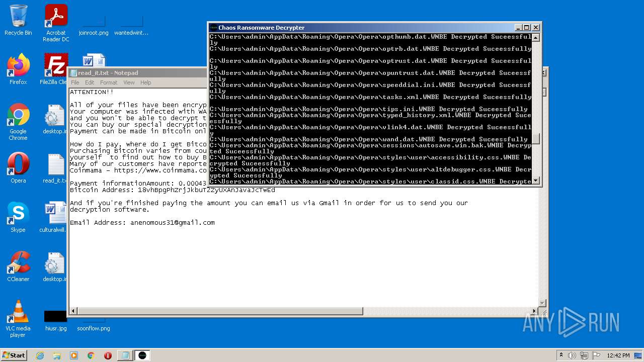Open the CCleaner desktop shortcut
The width and height of the screenshot is (644, 362).
pos(18,266)
